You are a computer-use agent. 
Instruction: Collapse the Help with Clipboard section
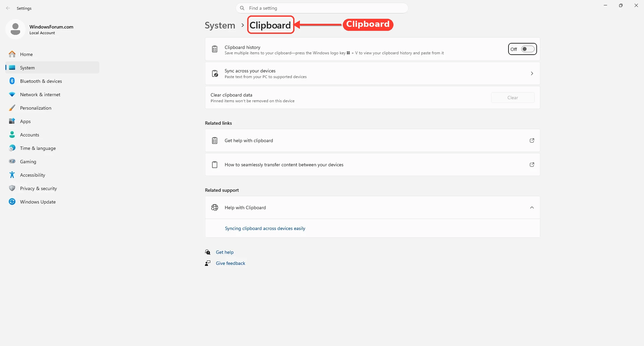click(x=532, y=208)
